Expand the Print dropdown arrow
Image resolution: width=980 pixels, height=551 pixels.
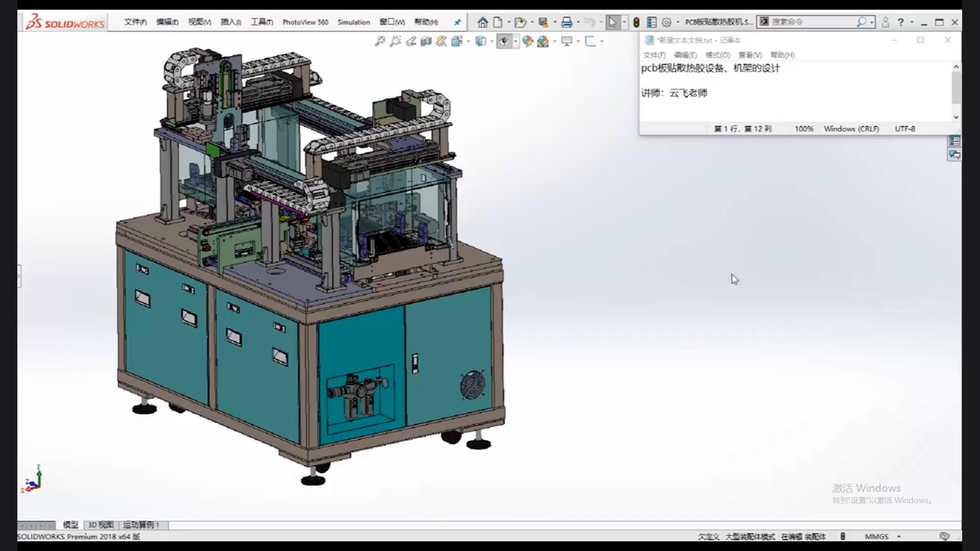coord(578,22)
